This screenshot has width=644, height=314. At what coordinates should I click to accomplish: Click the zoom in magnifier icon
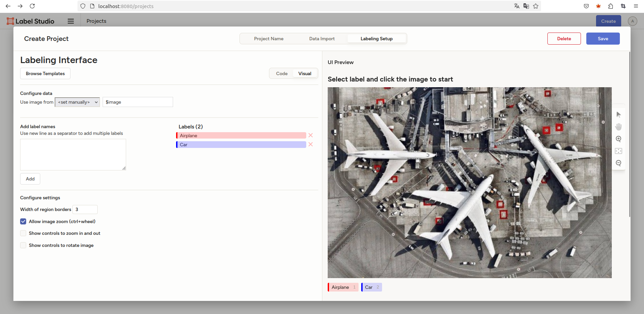[x=619, y=139]
